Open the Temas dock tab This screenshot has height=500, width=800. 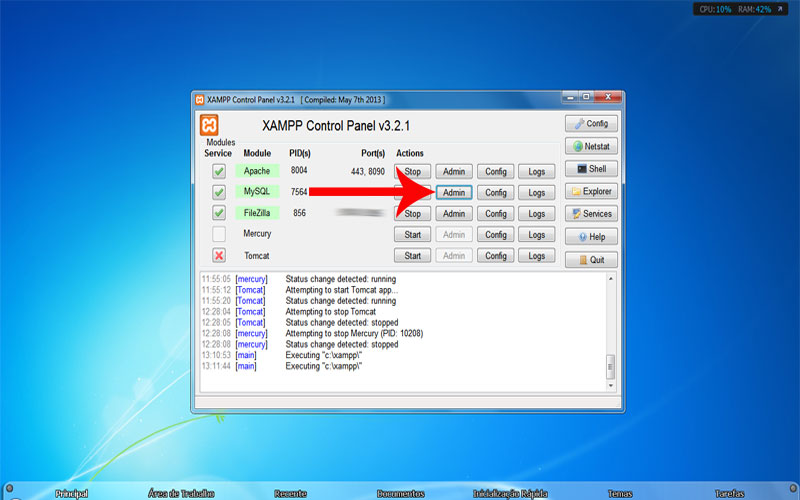coord(620,493)
